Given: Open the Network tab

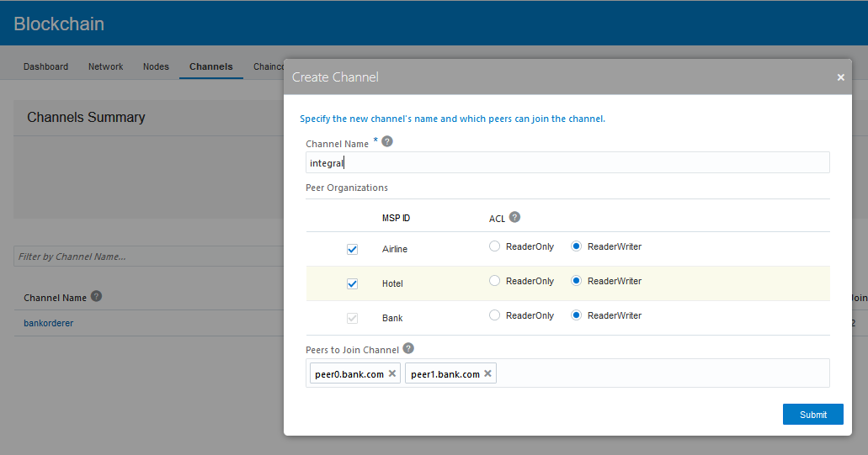Looking at the screenshot, I should [x=106, y=66].
